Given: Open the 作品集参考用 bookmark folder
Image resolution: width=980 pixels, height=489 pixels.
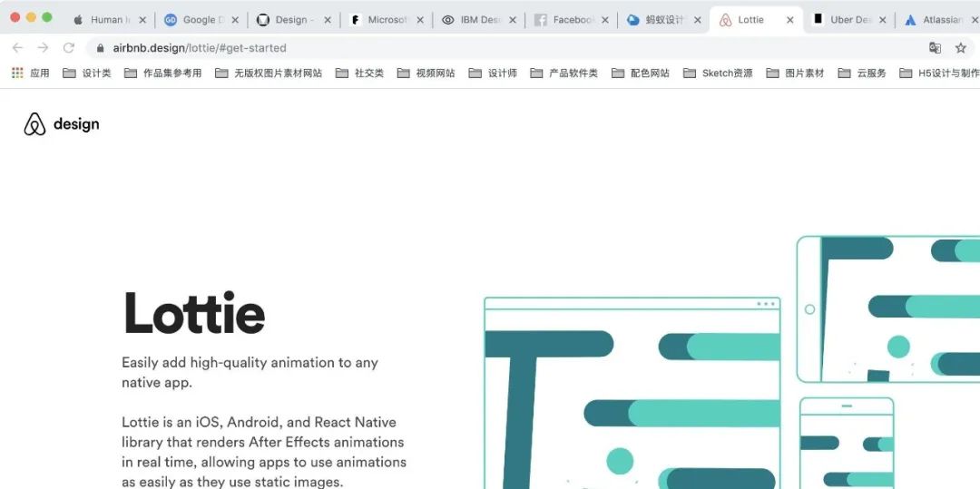Looking at the screenshot, I should click(162, 73).
